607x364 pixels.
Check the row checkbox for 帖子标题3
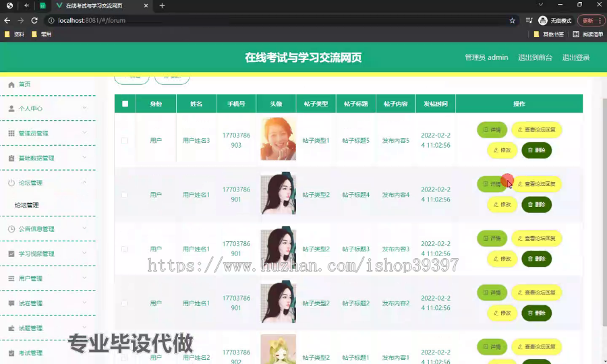click(124, 249)
